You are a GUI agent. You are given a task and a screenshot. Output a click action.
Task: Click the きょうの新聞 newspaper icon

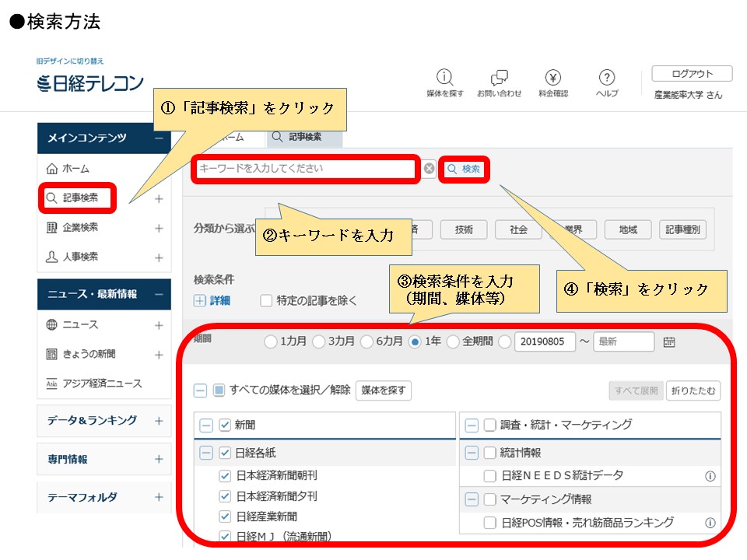(51, 355)
